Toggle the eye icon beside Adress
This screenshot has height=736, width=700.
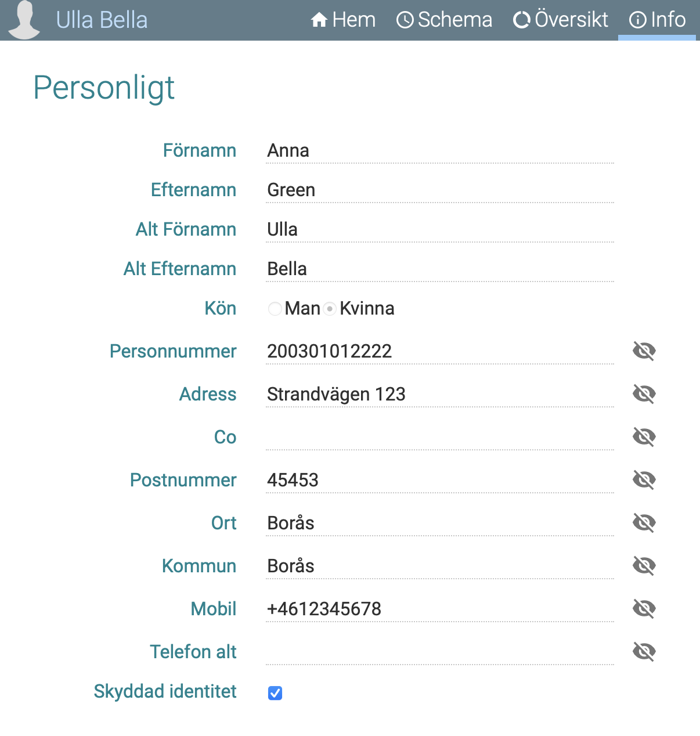pyautogui.click(x=644, y=394)
